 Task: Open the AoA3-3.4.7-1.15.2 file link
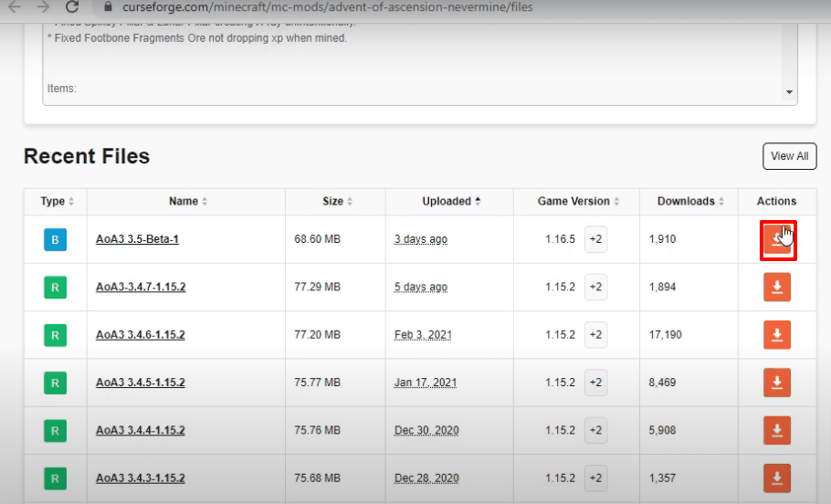tap(141, 287)
